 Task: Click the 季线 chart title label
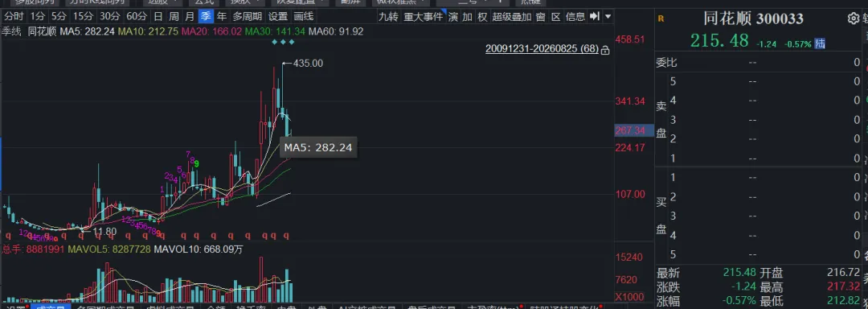click(11, 31)
